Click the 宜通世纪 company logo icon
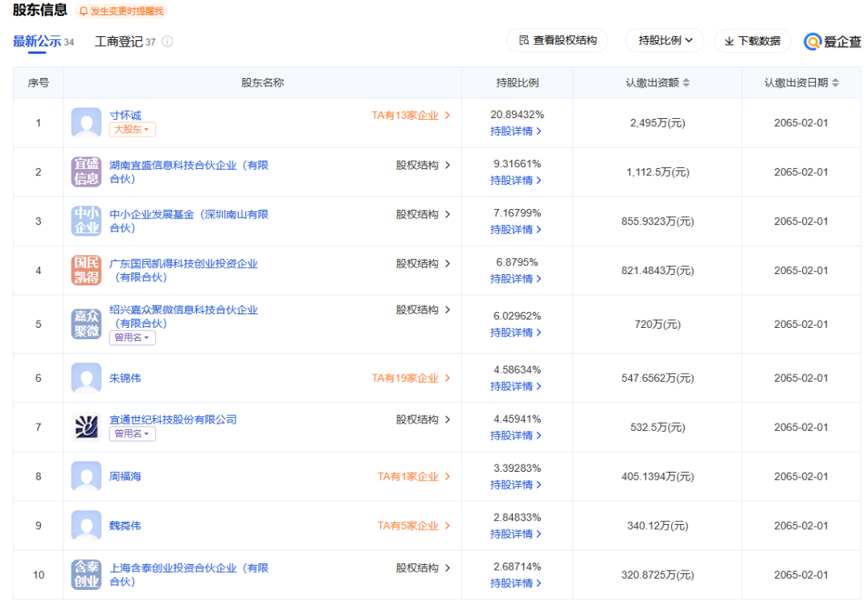This screenshot has height=602, width=868. click(86, 427)
